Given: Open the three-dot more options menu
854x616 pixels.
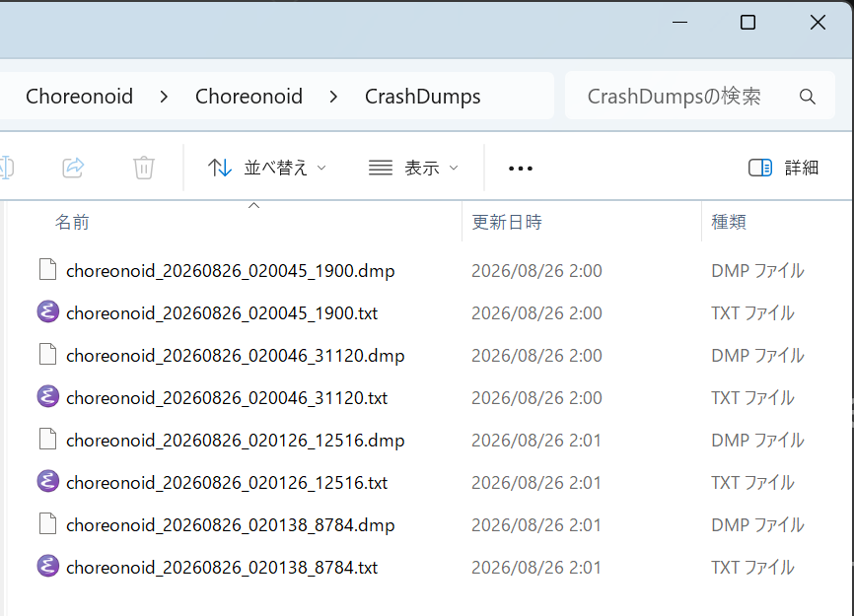Looking at the screenshot, I should coord(520,169).
